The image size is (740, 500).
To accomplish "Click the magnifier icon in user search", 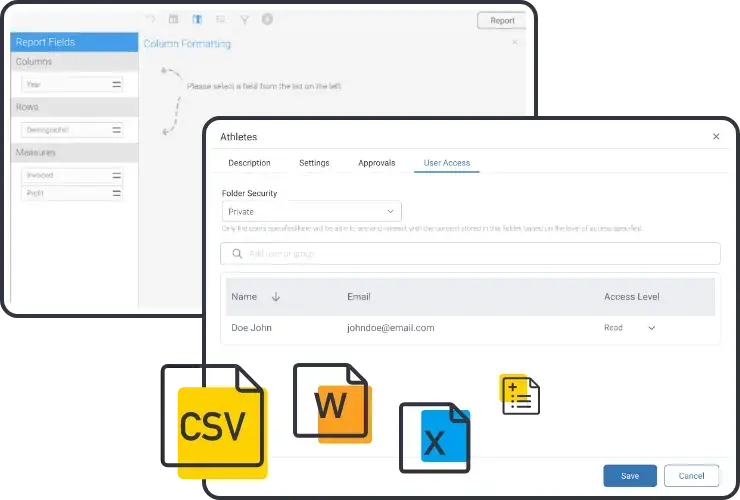I will tap(237, 254).
